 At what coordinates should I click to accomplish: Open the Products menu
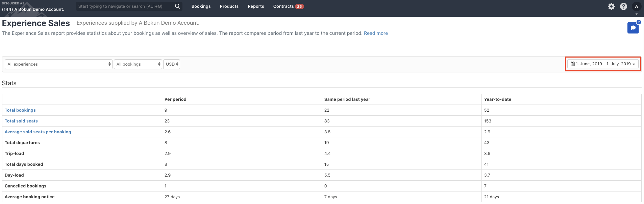[229, 6]
